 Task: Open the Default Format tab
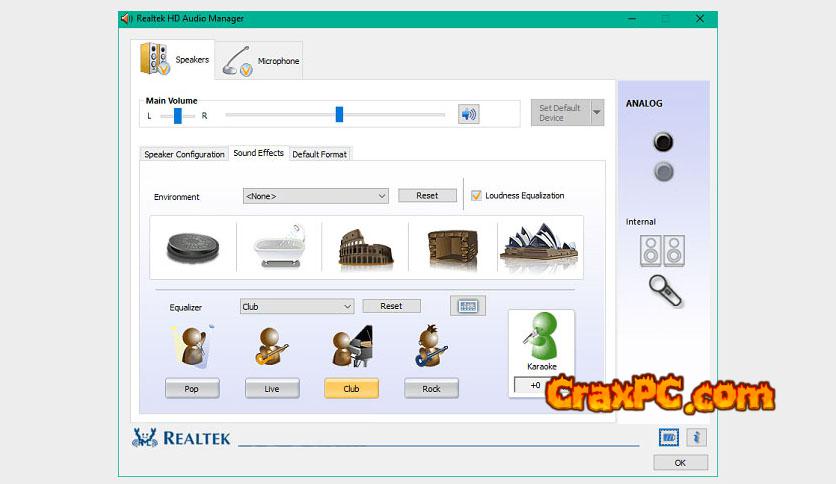(319, 154)
